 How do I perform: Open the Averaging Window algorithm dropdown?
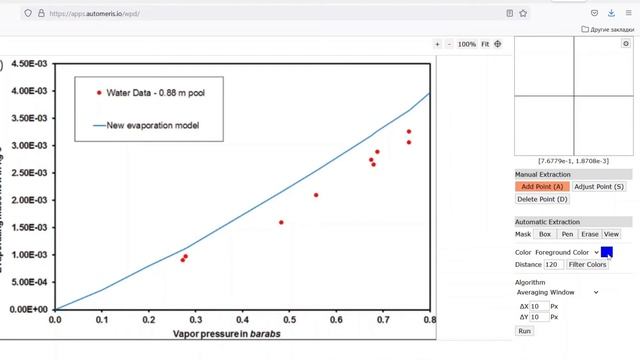(x=557, y=292)
